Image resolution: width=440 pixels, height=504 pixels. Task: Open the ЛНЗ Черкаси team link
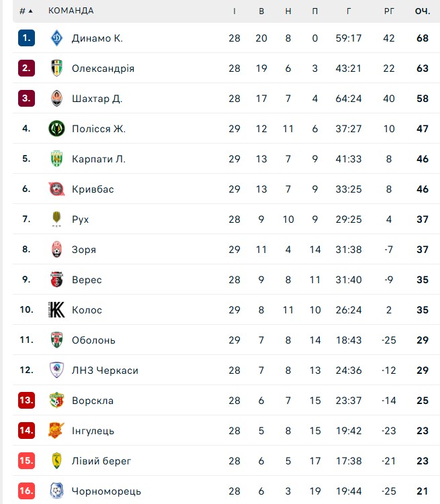(105, 370)
